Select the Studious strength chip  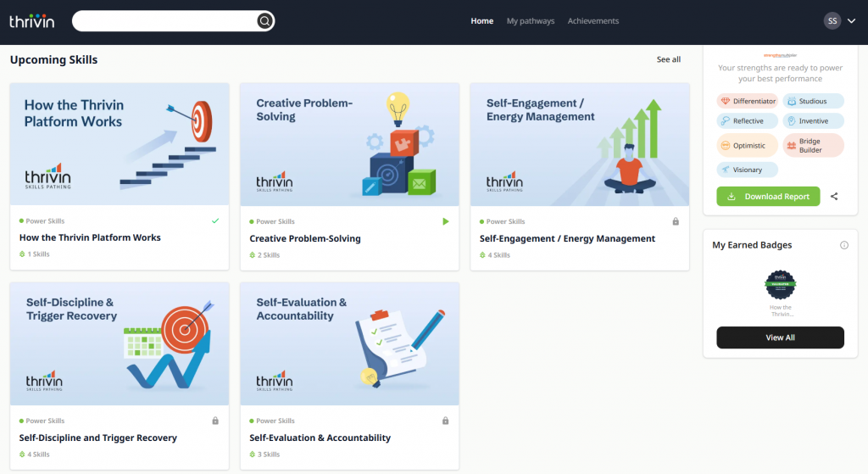(813, 102)
